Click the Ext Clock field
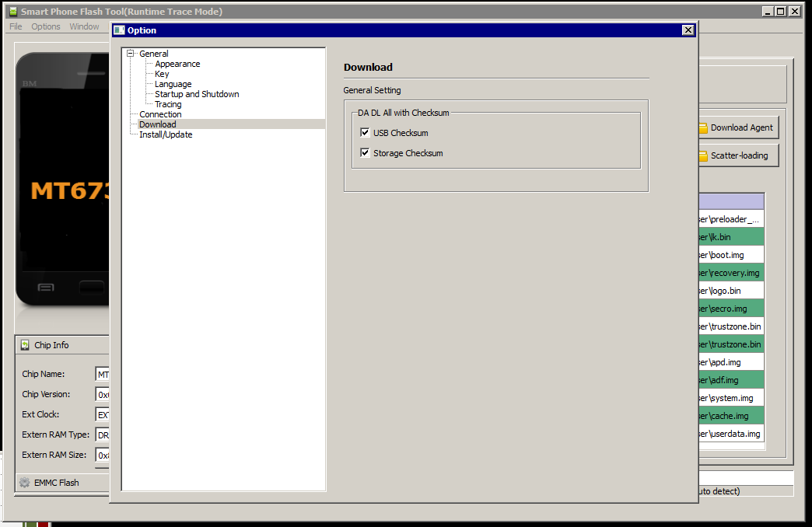Viewport: 812px width, 527px height. [x=103, y=414]
